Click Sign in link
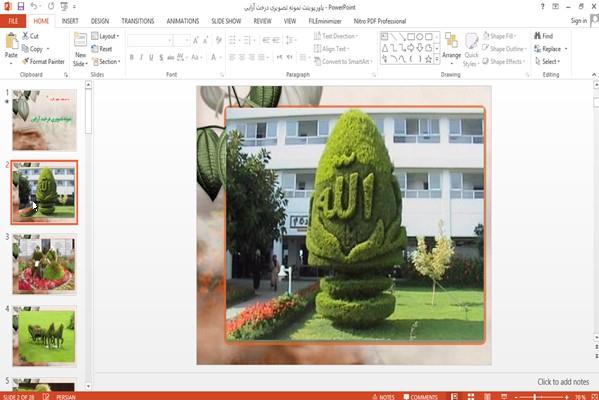 tap(579, 21)
